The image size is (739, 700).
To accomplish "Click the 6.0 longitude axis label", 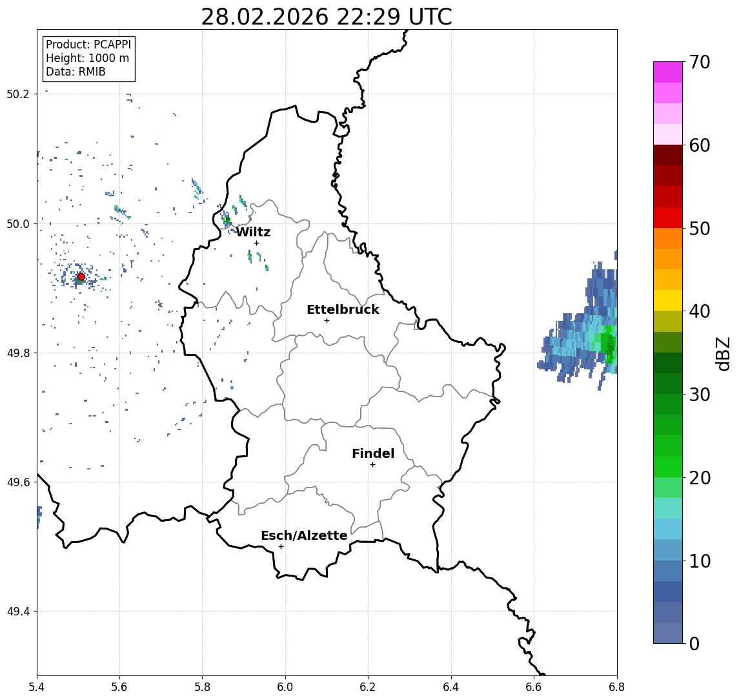I will coord(285,687).
